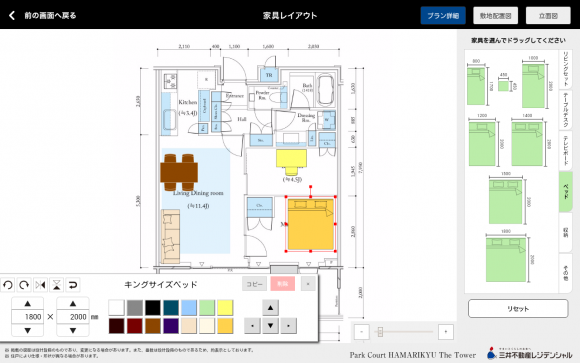Screen dimensions: 580x363
Task: Select the 1200 wide bed thumbnail
Action: 482,144
